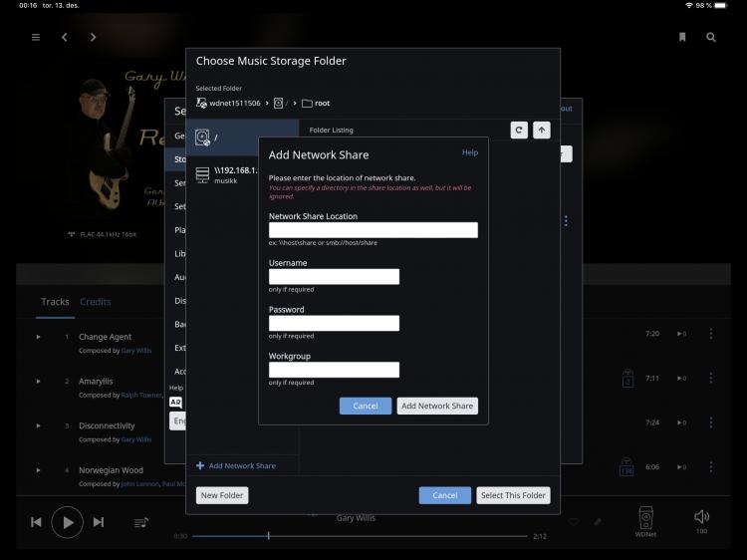Click the Network Share Location field
747x560 pixels.
(373, 230)
